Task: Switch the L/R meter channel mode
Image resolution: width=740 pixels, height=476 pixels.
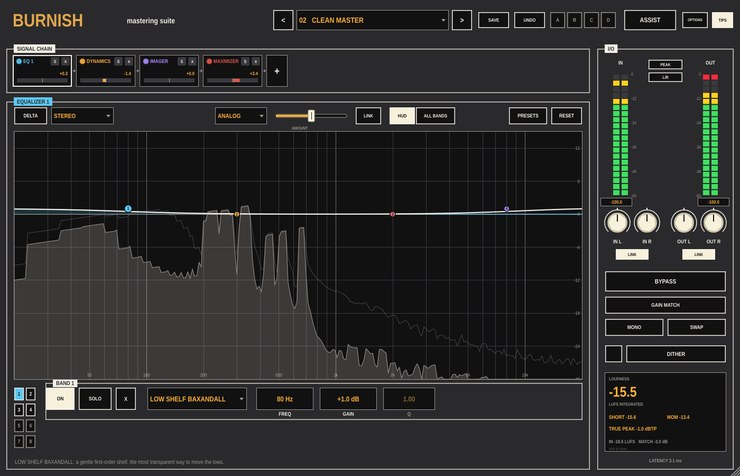Action: pos(665,77)
